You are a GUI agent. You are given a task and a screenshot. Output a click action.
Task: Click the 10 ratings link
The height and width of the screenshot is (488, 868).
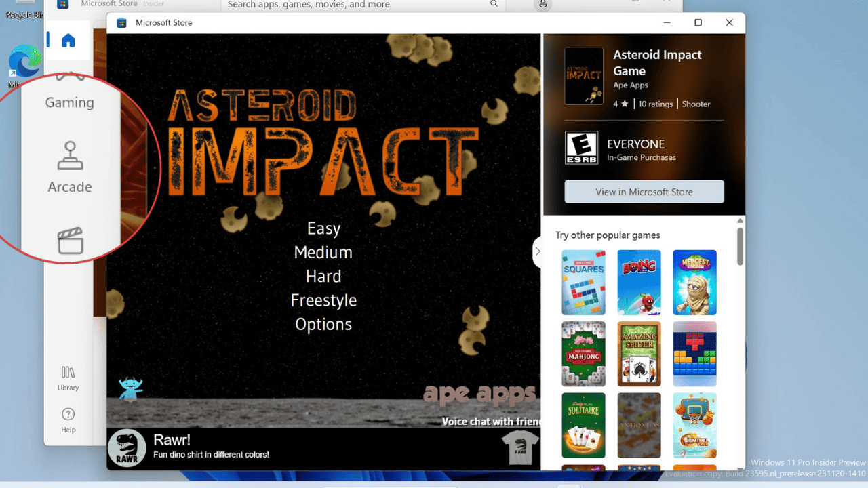pos(656,104)
